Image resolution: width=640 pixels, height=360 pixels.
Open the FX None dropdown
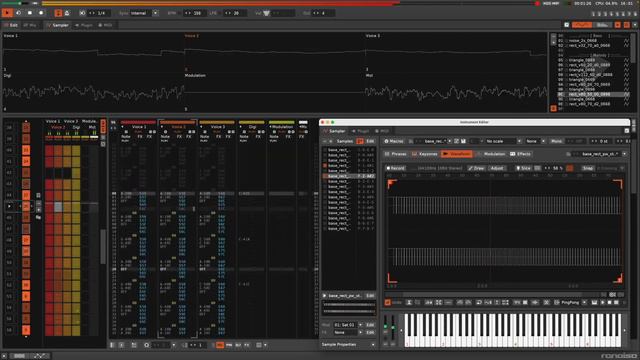348,333
